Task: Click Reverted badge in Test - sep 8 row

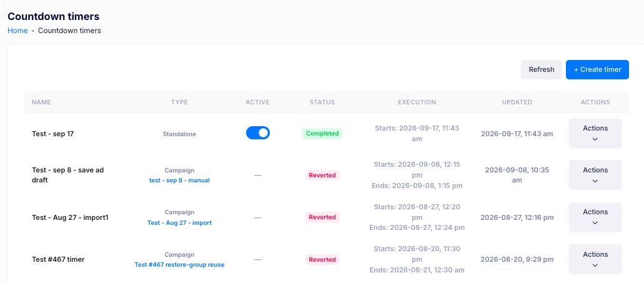Action: point(322,176)
